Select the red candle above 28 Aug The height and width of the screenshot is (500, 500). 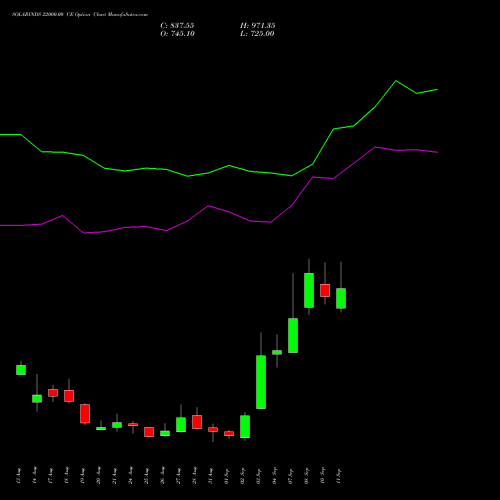tap(197, 422)
